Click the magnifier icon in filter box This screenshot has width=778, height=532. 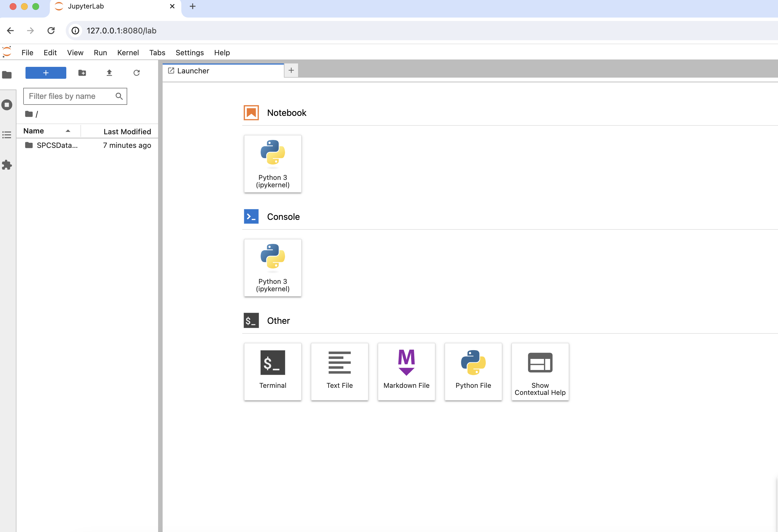[119, 96]
